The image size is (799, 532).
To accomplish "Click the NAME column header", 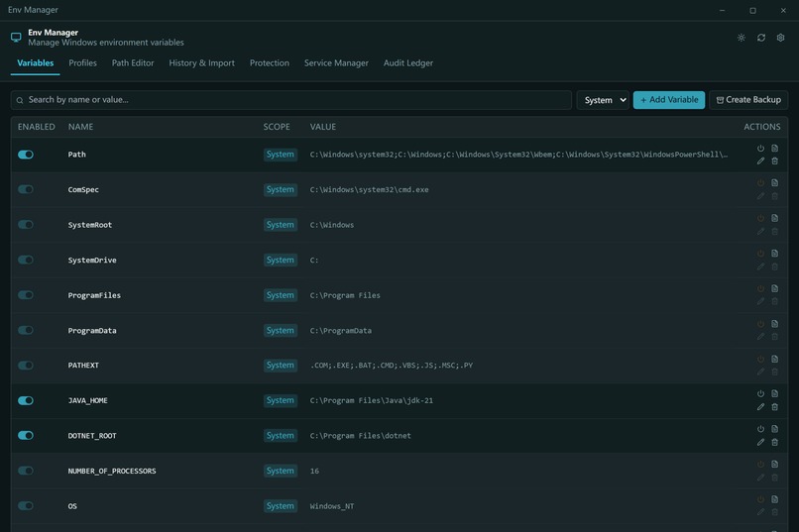I will (x=80, y=127).
